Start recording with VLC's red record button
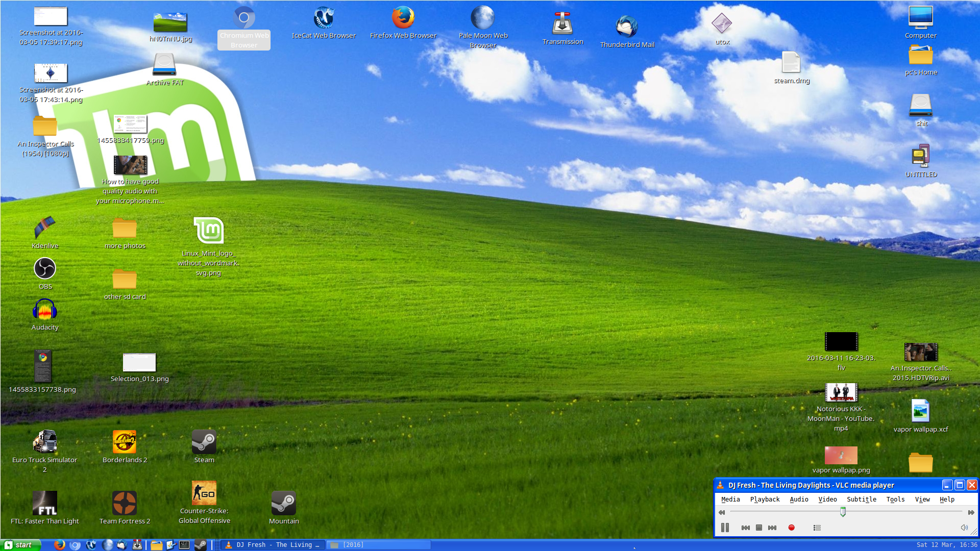This screenshot has width=980, height=551. (x=791, y=528)
